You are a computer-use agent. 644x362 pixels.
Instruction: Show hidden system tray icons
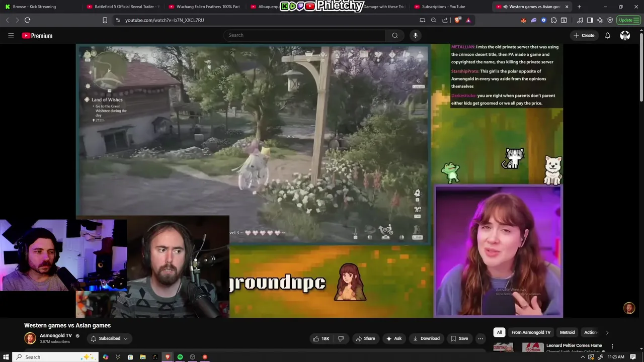(583, 357)
